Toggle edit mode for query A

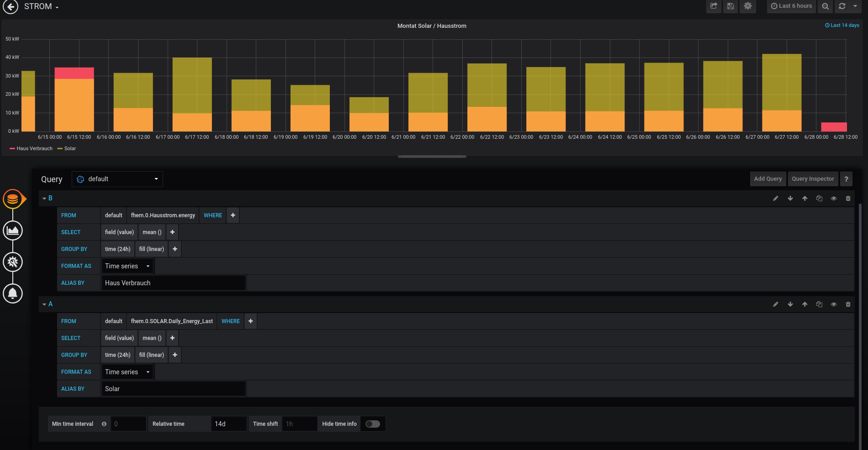click(x=775, y=304)
